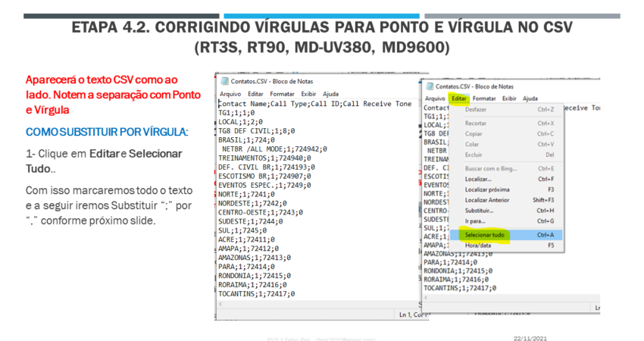Choose Buscar com o Bing in menu

click(507, 168)
